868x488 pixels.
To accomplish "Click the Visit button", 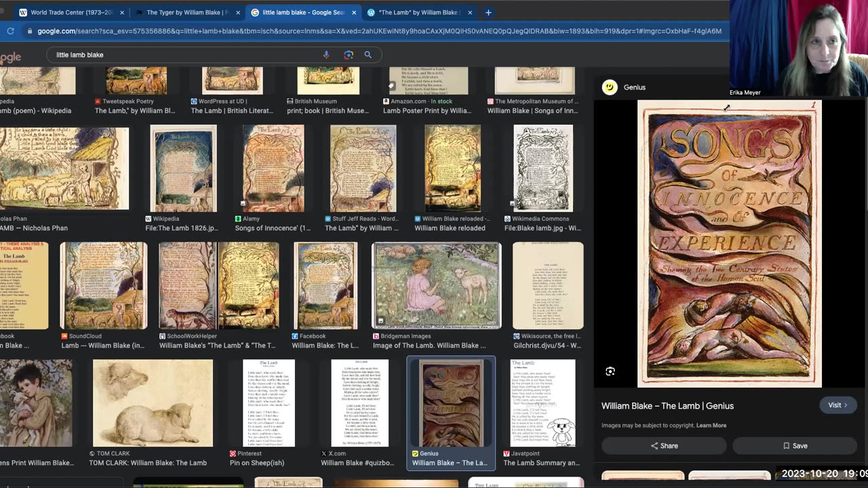I will pyautogui.click(x=838, y=405).
